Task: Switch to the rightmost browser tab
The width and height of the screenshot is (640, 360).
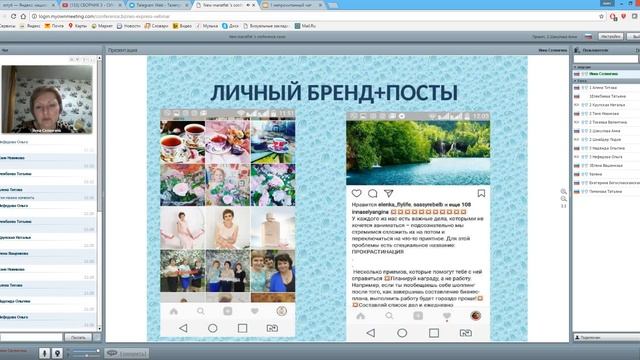Action: point(292,5)
